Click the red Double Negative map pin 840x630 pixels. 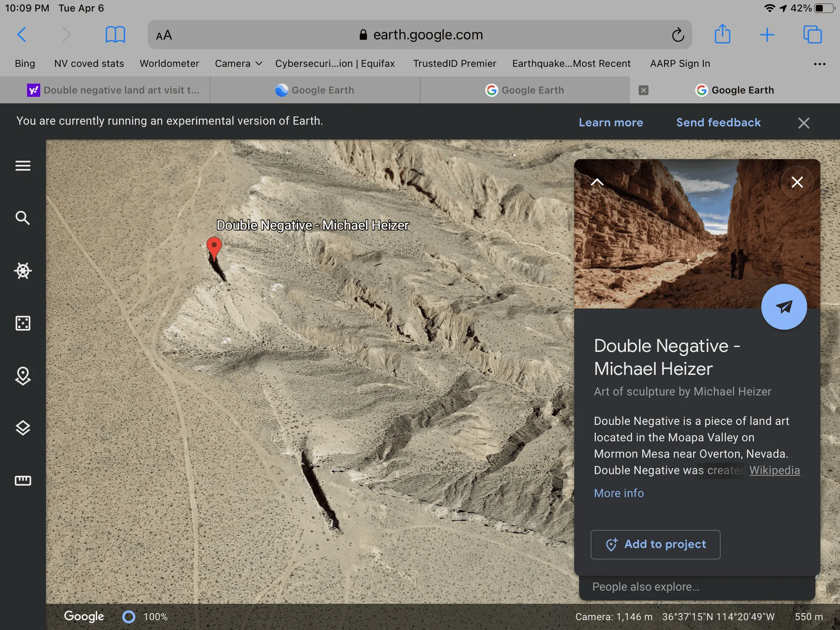pyautogui.click(x=214, y=249)
